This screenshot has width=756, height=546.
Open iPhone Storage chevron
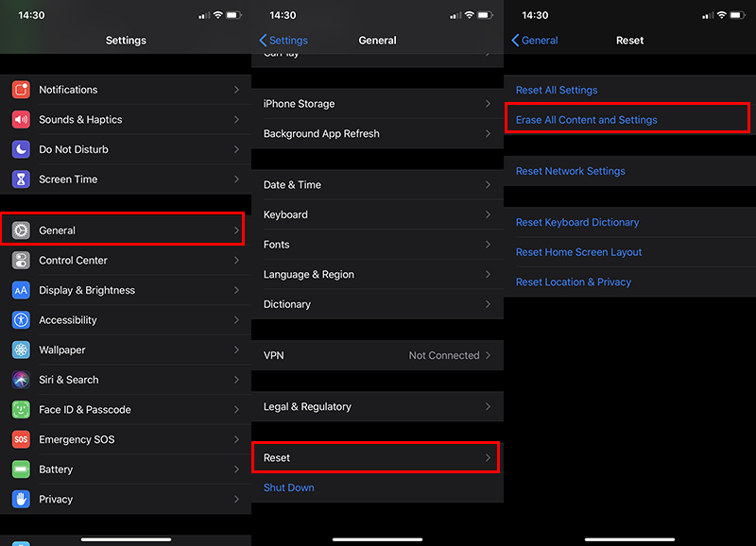point(488,104)
